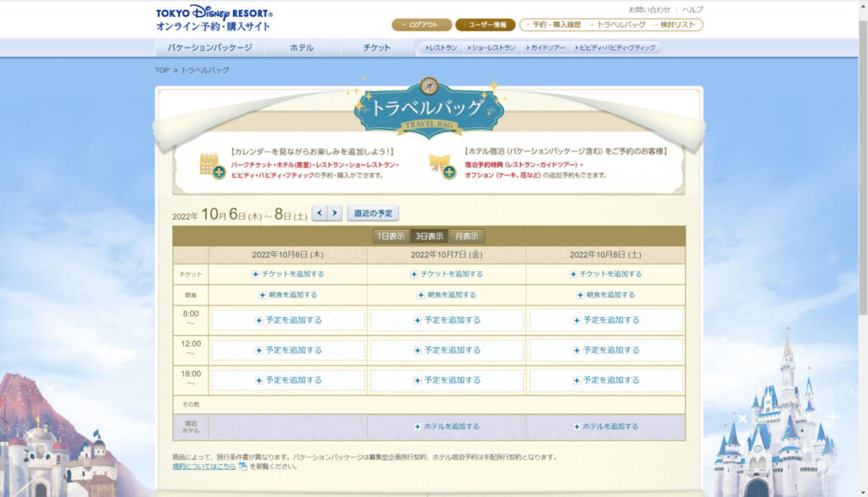Click 2022年10月6日 (木) column header
This screenshot has height=497, width=868.
288,255
